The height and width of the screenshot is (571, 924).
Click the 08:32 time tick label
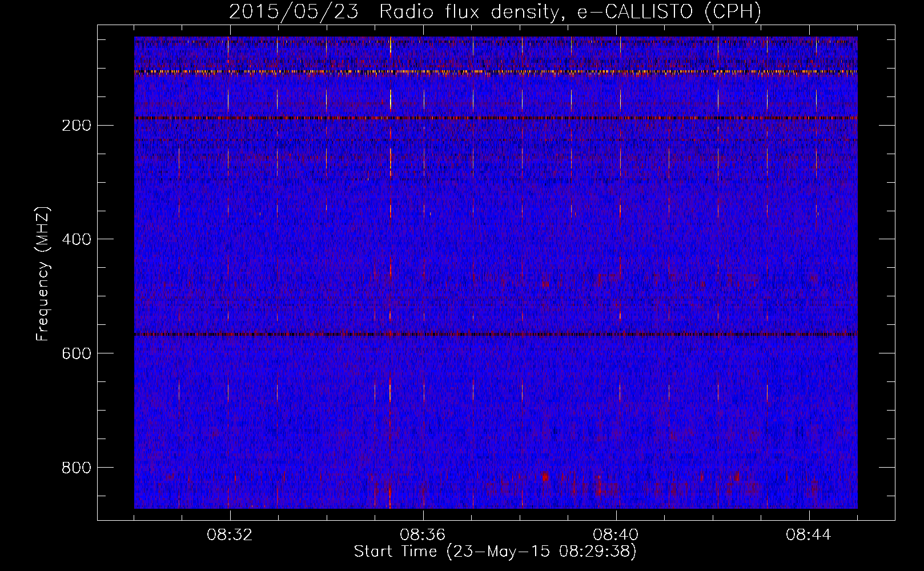click(x=230, y=535)
